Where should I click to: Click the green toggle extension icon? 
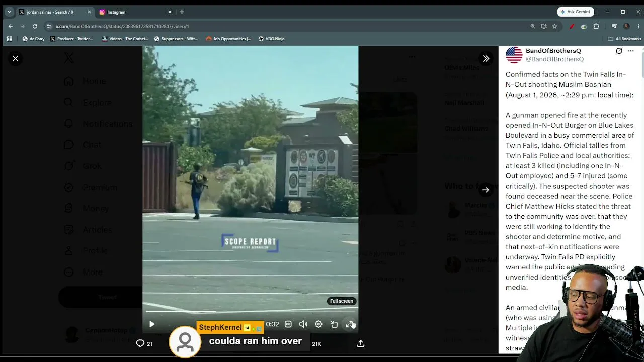click(584, 26)
